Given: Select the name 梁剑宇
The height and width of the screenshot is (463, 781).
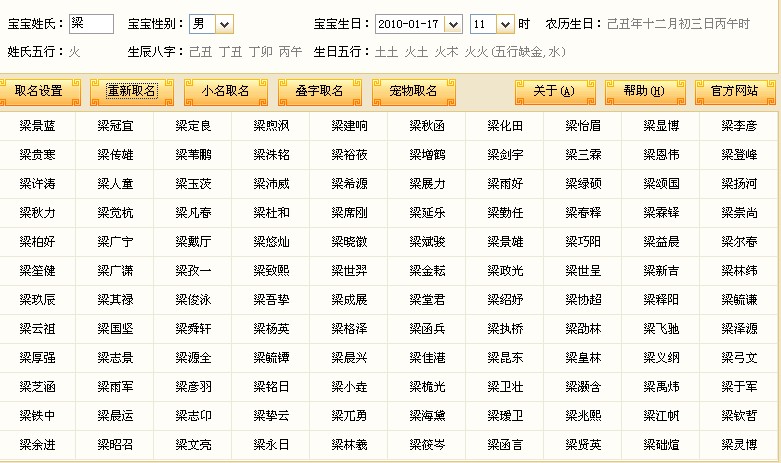Looking at the screenshot, I should point(506,155).
